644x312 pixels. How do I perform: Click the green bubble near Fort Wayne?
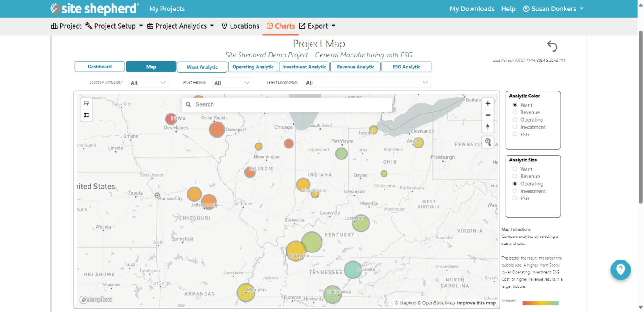(341, 153)
